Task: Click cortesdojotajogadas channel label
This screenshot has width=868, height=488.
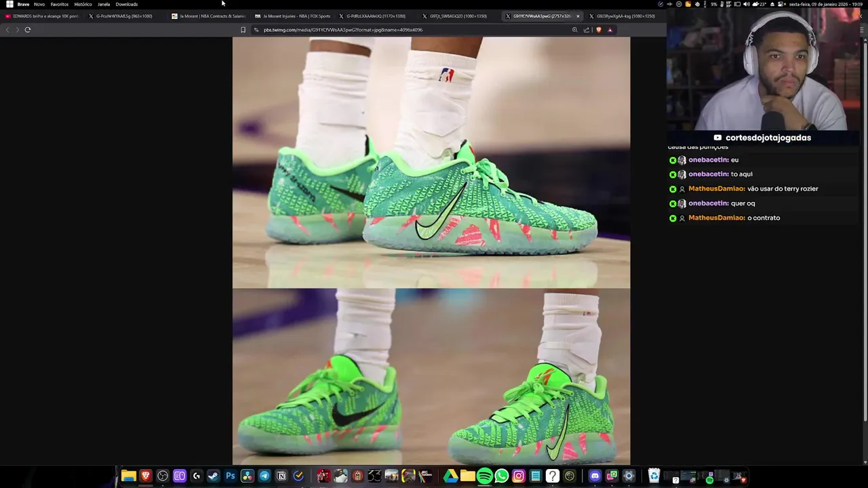Action: pos(768,138)
